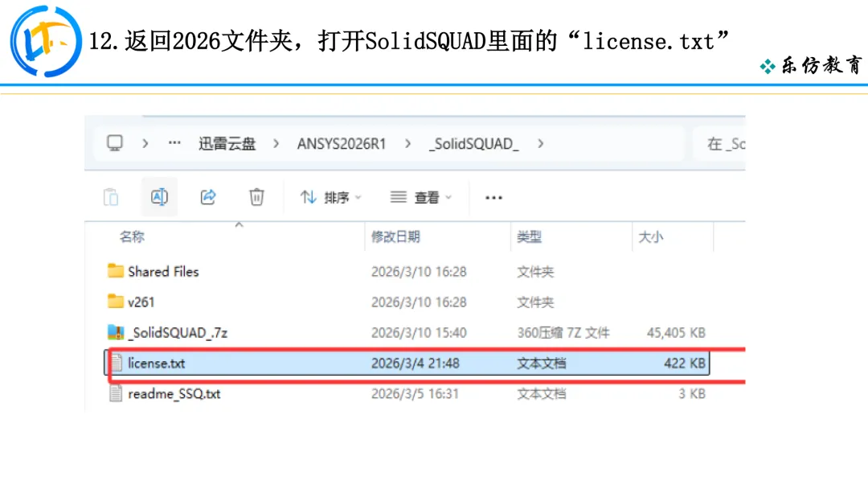This screenshot has width=868, height=489.
Task: Click the 422 KB size cell
Action: [x=685, y=364]
